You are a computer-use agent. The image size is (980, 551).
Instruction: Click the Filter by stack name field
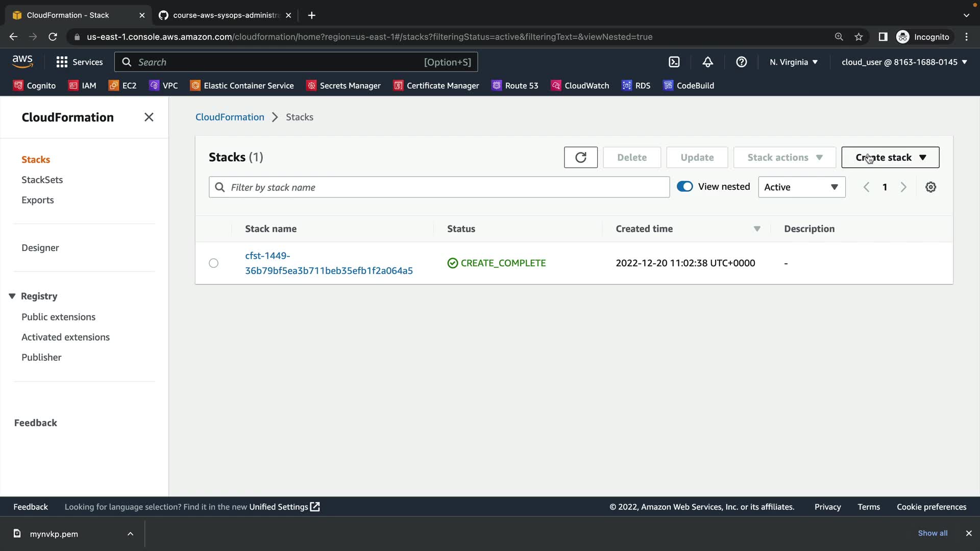[439, 187]
